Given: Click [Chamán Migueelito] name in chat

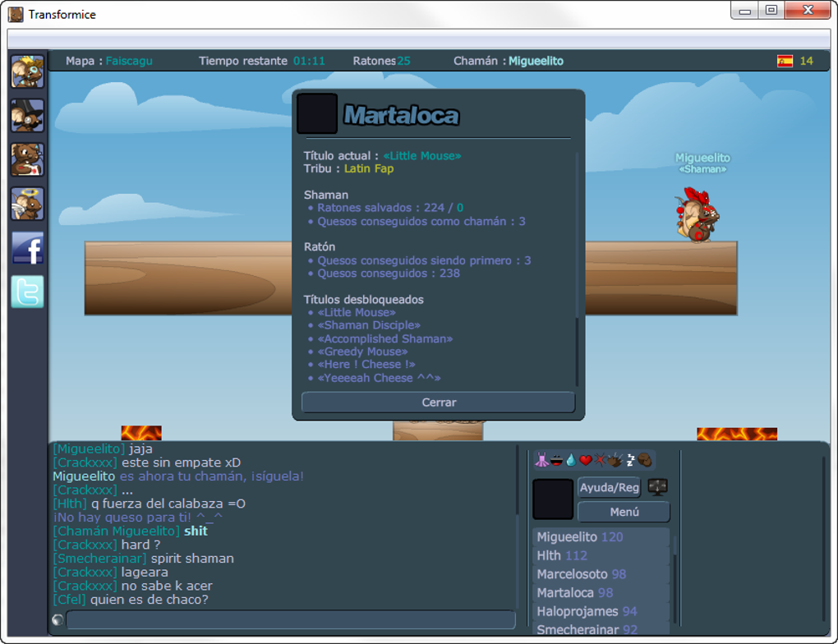Looking at the screenshot, I should (116, 531).
